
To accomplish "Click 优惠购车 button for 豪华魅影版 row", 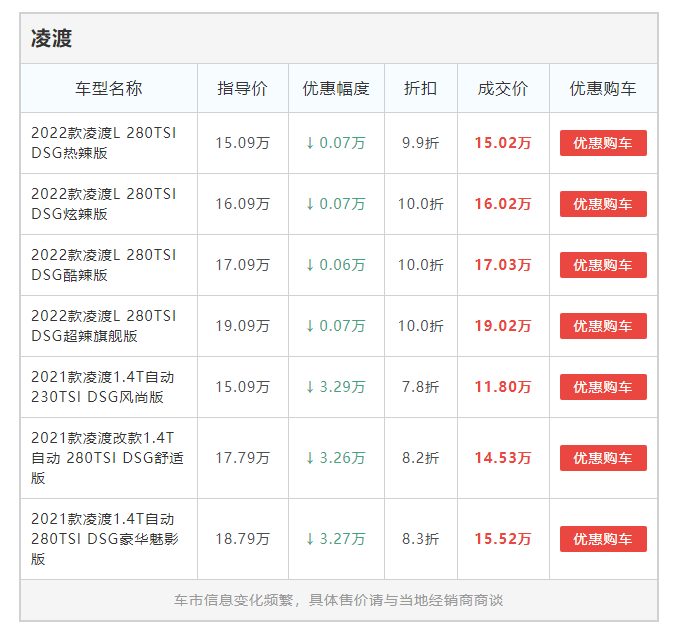I will coord(603,539).
